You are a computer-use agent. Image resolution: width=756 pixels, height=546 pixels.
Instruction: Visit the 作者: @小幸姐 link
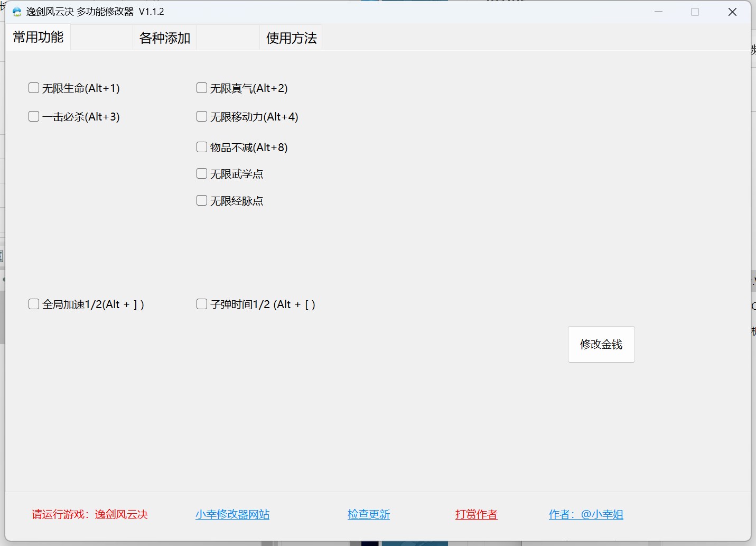tap(586, 514)
